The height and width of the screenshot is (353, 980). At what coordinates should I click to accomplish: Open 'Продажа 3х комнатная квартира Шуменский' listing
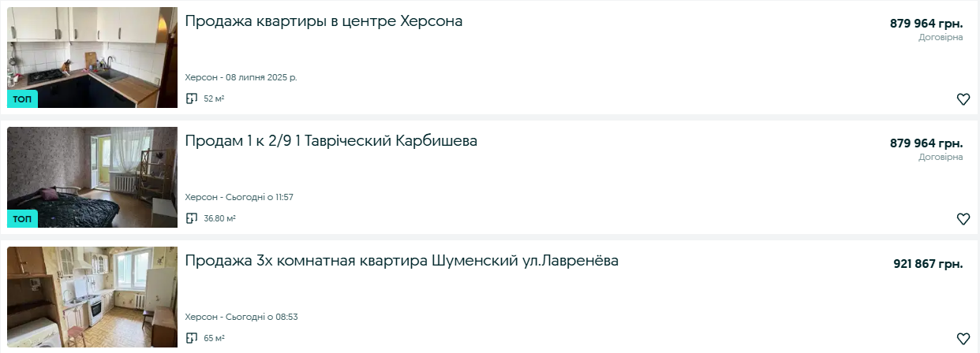[402, 261]
